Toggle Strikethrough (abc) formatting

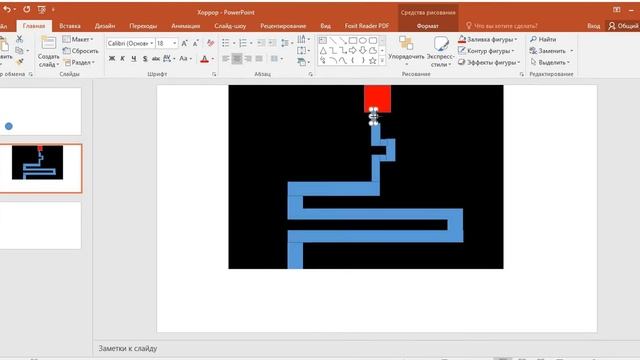click(x=156, y=59)
